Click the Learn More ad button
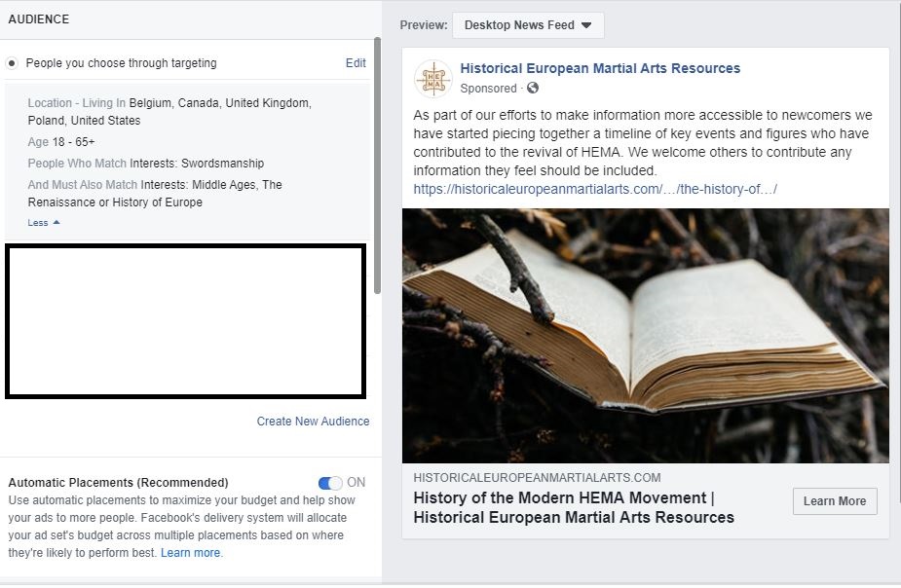Image resolution: width=901 pixels, height=588 pixels. click(835, 501)
